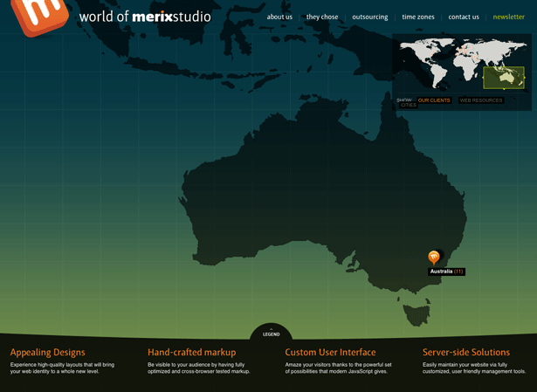Image resolution: width=537 pixels, height=392 pixels.
Task: Click the yellow viewport rectangle on minimap
Action: pyautogui.click(x=504, y=78)
